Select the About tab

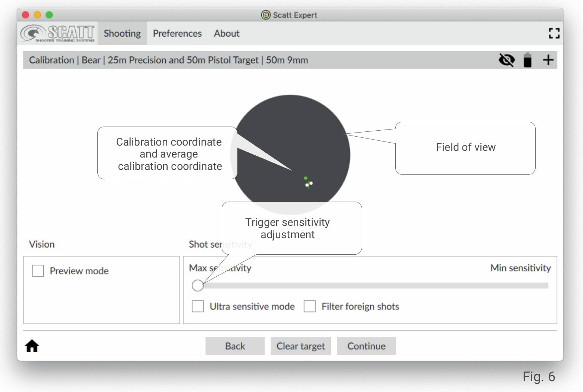pyautogui.click(x=227, y=33)
